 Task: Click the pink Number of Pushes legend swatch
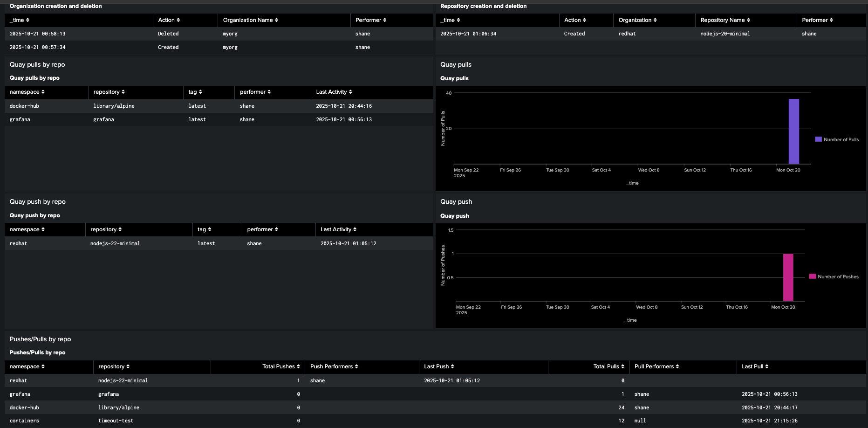pos(813,276)
